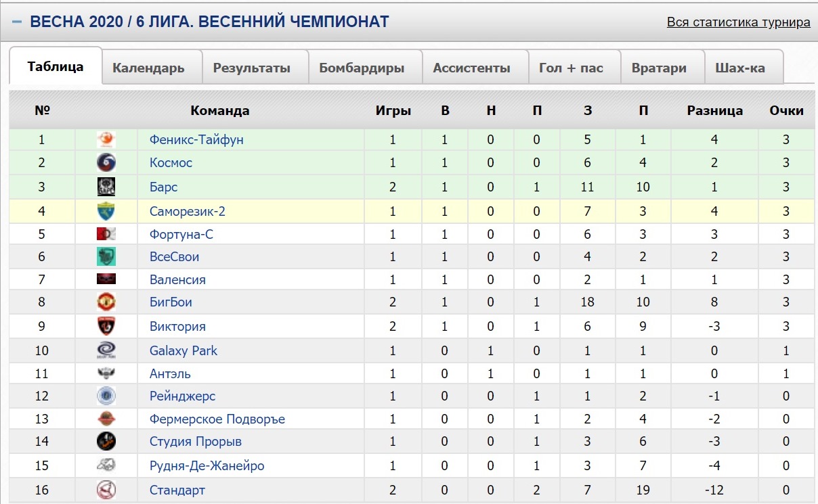
Task: Open the Результаты tab
Action: (x=252, y=68)
